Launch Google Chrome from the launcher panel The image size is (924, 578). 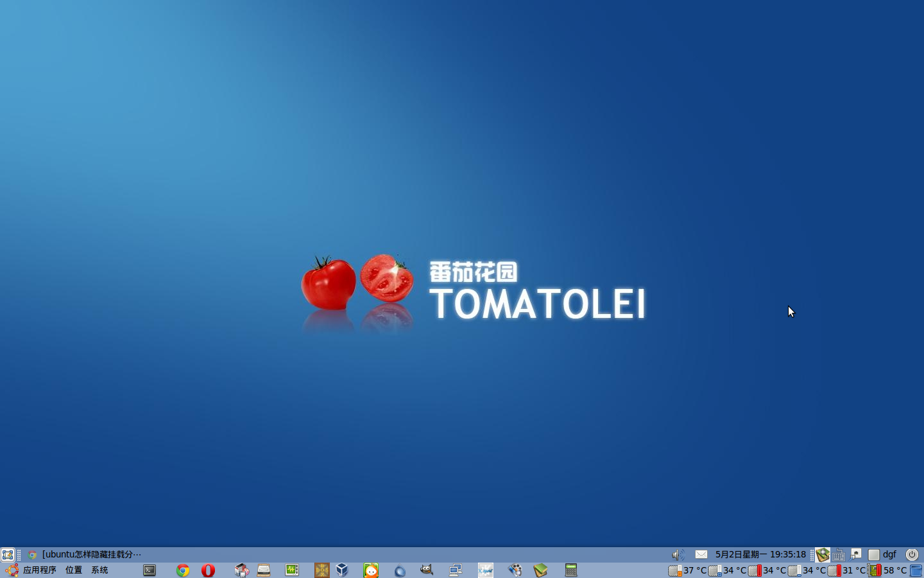click(183, 570)
